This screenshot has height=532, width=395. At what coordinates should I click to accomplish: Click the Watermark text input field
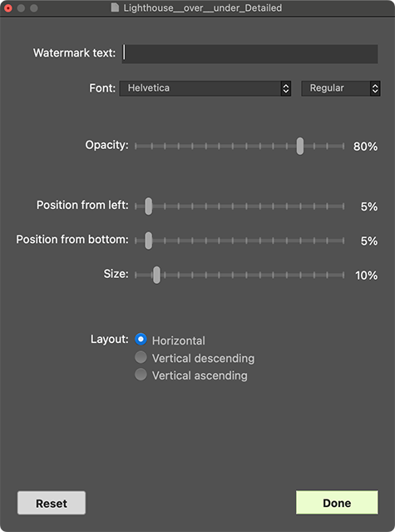point(250,53)
